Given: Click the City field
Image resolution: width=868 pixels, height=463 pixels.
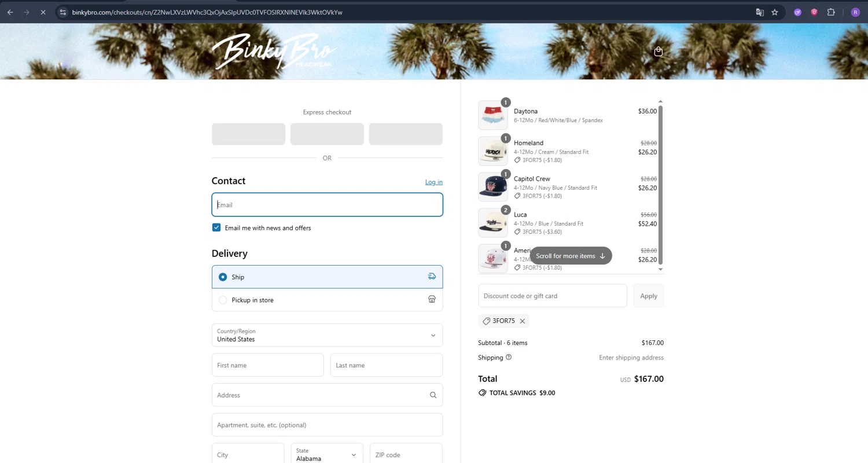Looking at the screenshot, I should pos(248,454).
